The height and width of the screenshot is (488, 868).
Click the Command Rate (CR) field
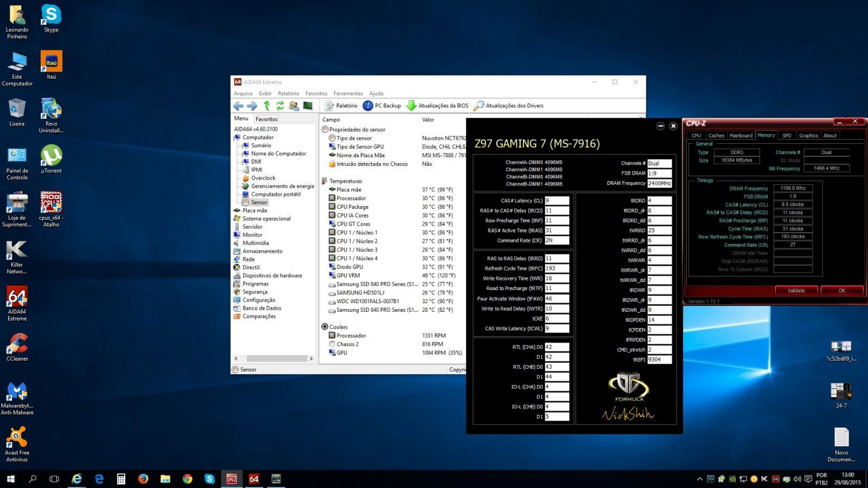(x=557, y=240)
